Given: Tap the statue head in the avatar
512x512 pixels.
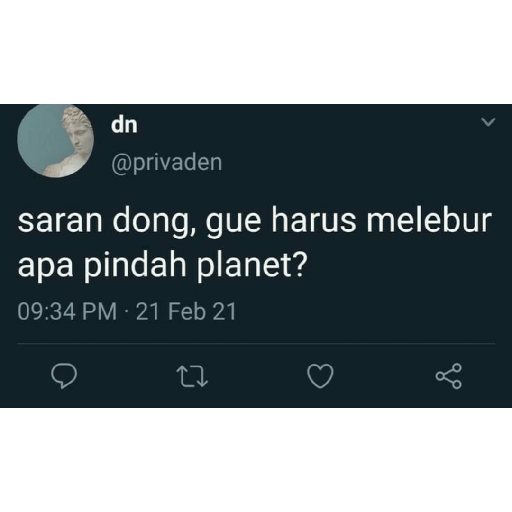Looking at the screenshot, I should [77, 126].
